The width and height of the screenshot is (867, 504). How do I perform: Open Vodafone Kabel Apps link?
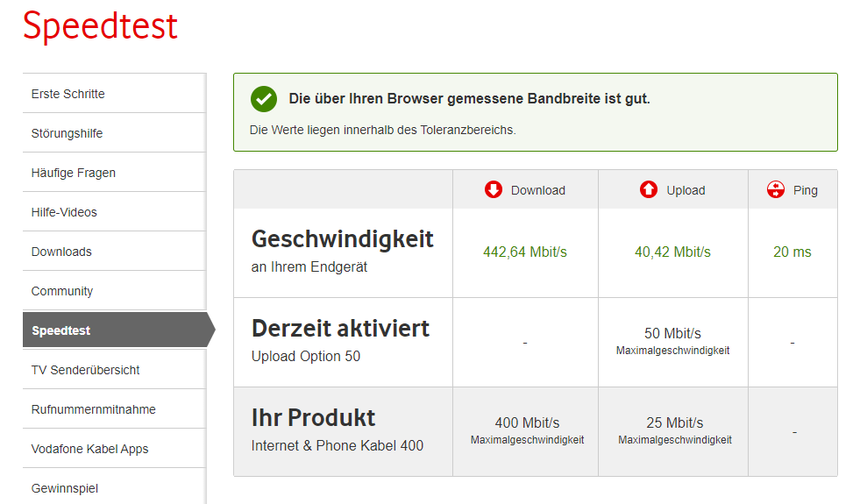click(90, 449)
